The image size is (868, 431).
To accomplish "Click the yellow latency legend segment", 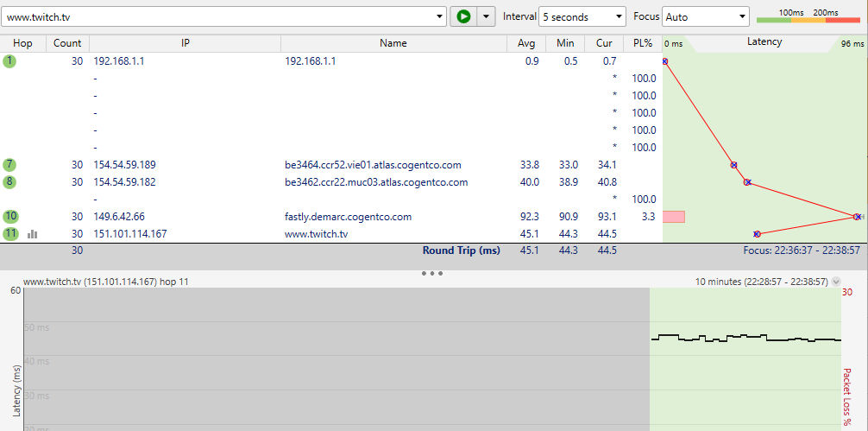I will (x=808, y=21).
